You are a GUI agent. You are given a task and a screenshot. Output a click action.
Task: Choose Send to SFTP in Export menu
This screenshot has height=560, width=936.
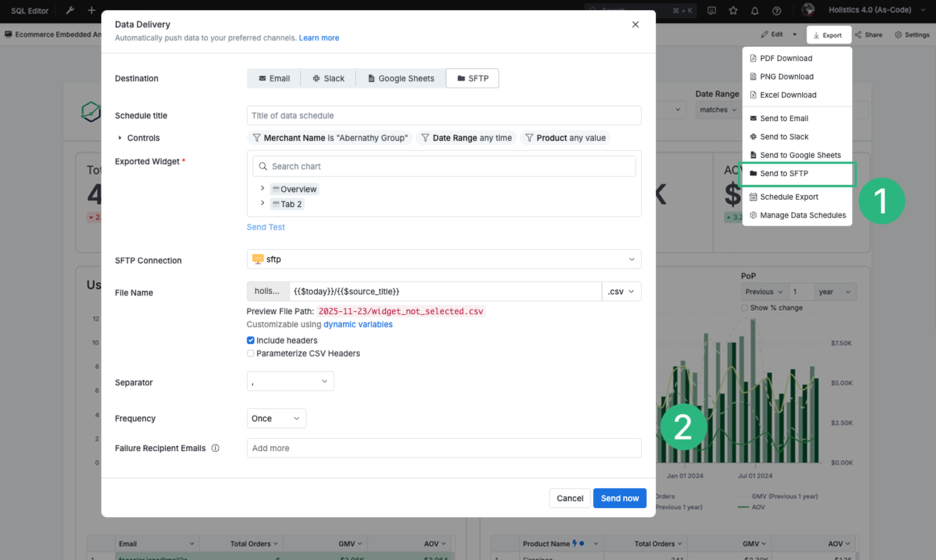coord(783,174)
